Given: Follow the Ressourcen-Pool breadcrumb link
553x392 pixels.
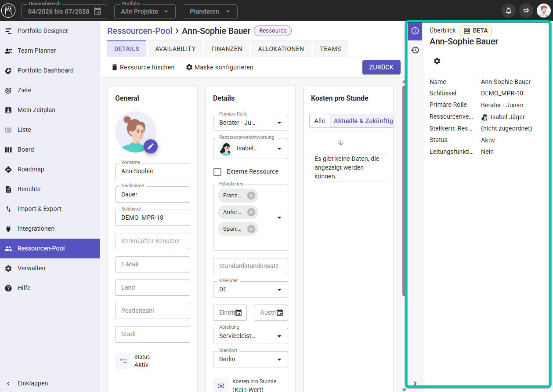Looking at the screenshot, I should (x=140, y=31).
